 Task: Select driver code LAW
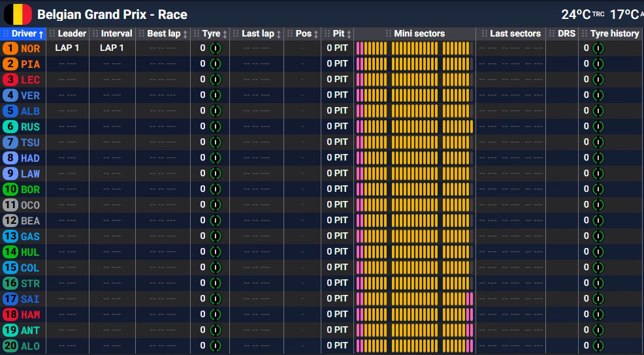tap(31, 174)
